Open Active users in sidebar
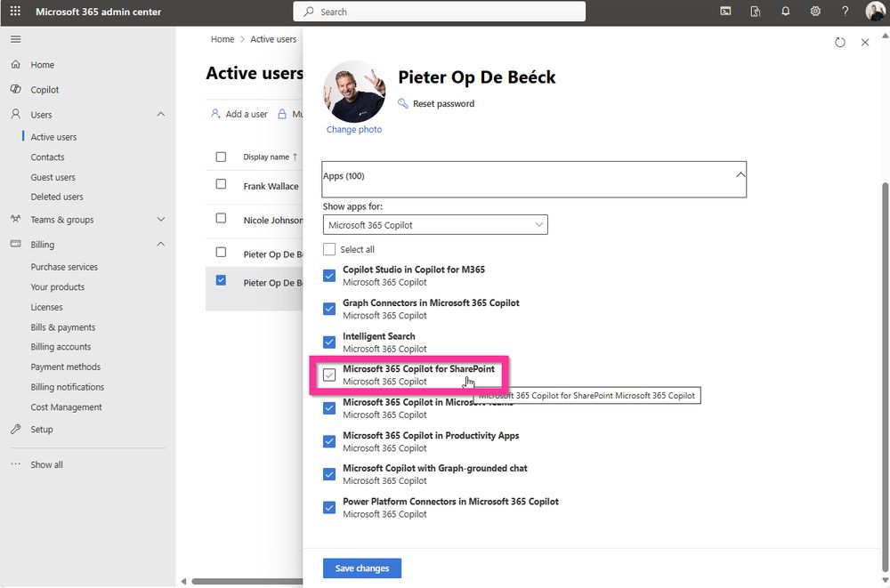The width and height of the screenshot is (890, 588). pyautogui.click(x=53, y=137)
